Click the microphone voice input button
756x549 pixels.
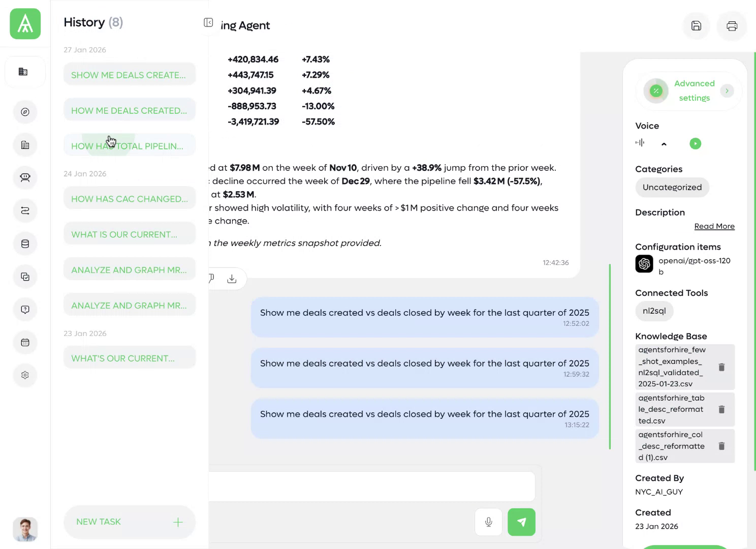pyautogui.click(x=488, y=522)
